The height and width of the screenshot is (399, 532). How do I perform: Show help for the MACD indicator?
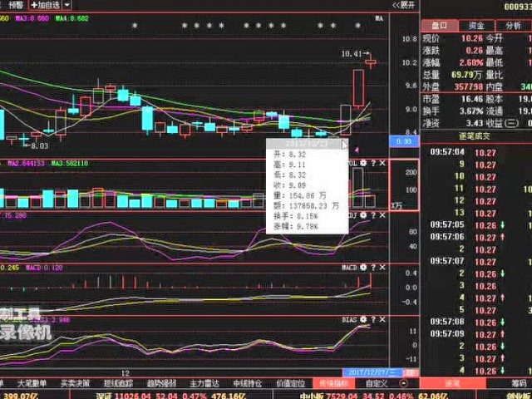pos(373,268)
